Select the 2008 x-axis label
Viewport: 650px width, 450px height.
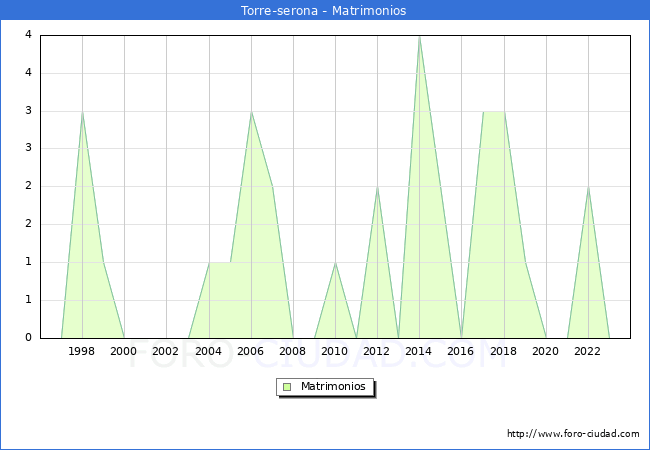[293, 351]
